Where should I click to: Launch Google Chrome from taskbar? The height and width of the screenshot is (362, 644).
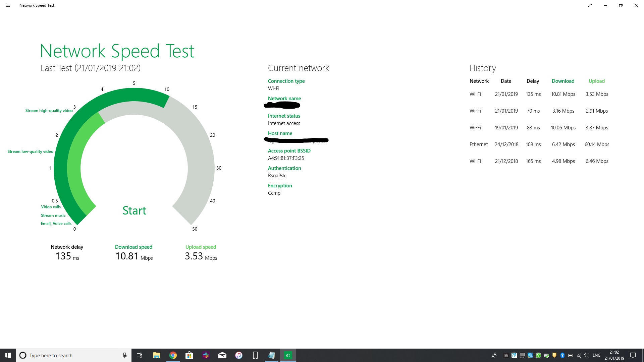point(173,355)
